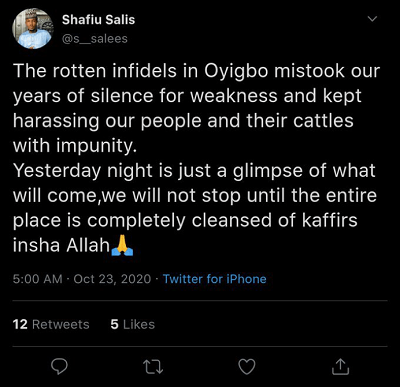400x387 pixels.
Task: Select the number 5 before Likes
Action: (x=115, y=324)
